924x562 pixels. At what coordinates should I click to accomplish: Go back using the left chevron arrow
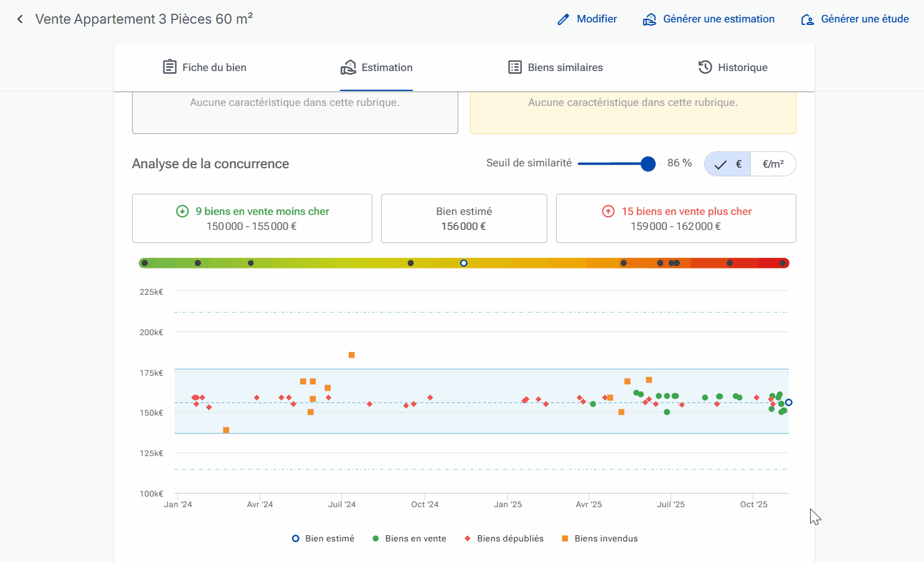click(x=20, y=19)
